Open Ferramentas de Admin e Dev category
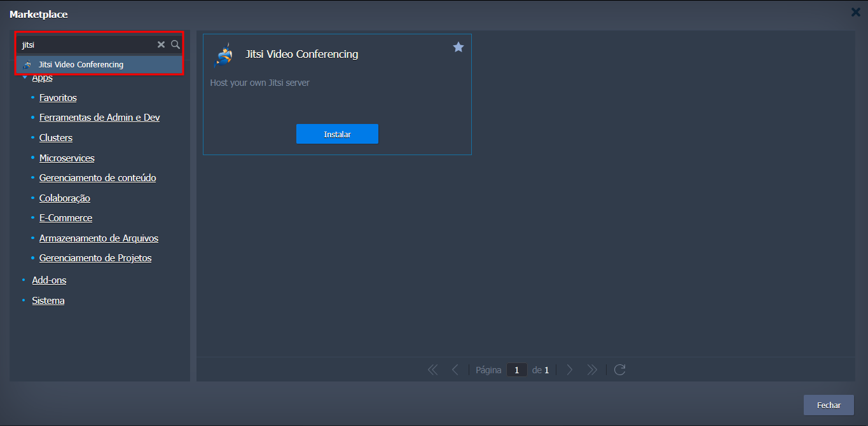The width and height of the screenshot is (868, 426). click(100, 118)
